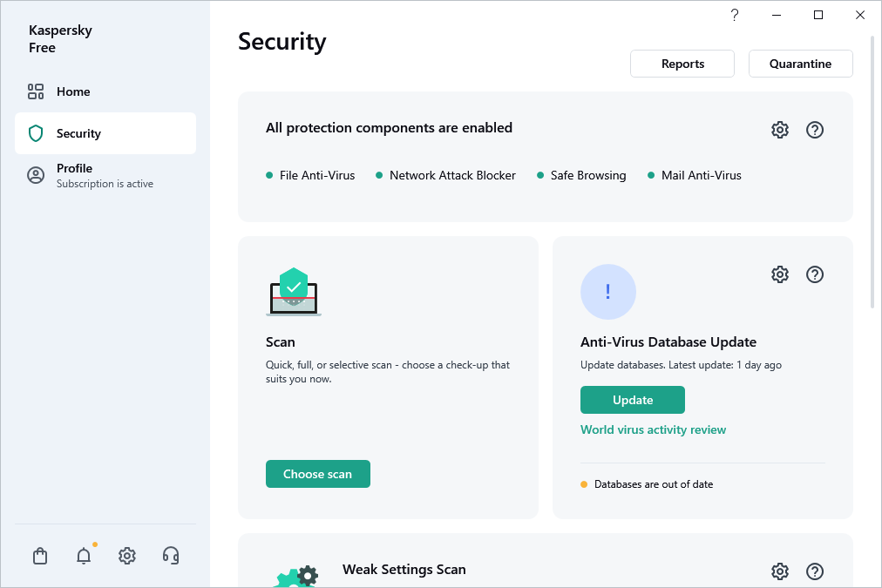This screenshot has height=588, width=882.
Task: Click the Scan card shield checkmark illustration
Action: point(294,292)
